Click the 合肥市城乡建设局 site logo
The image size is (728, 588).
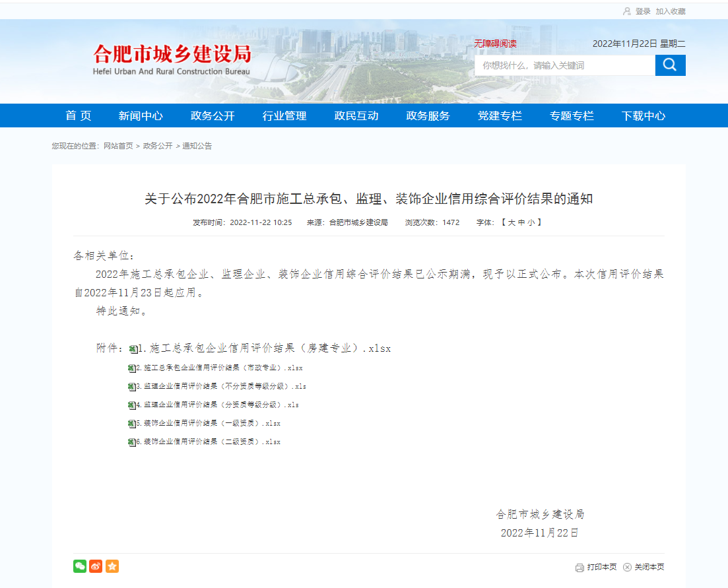[x=172, y=59]
